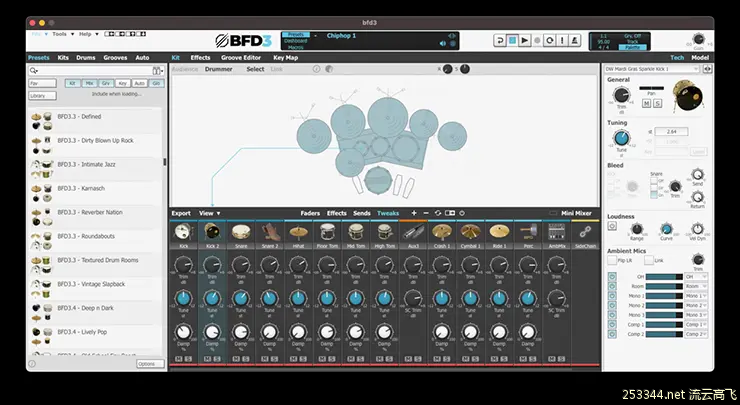Click the Mix include filter button
This screenshot has height=405, width=740.
(x=89, y=83)
